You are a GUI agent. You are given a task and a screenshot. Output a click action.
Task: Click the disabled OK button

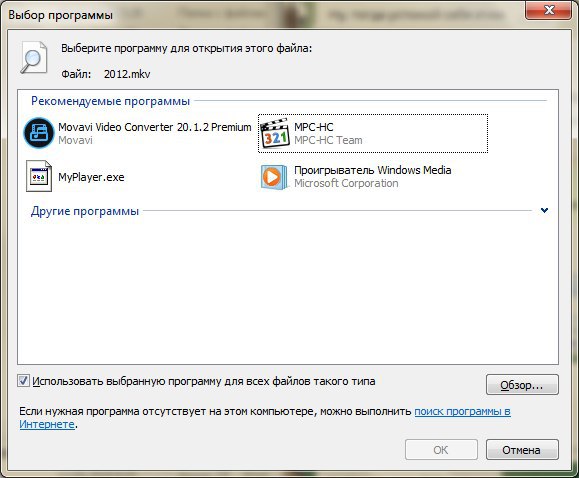click(441, 450)
